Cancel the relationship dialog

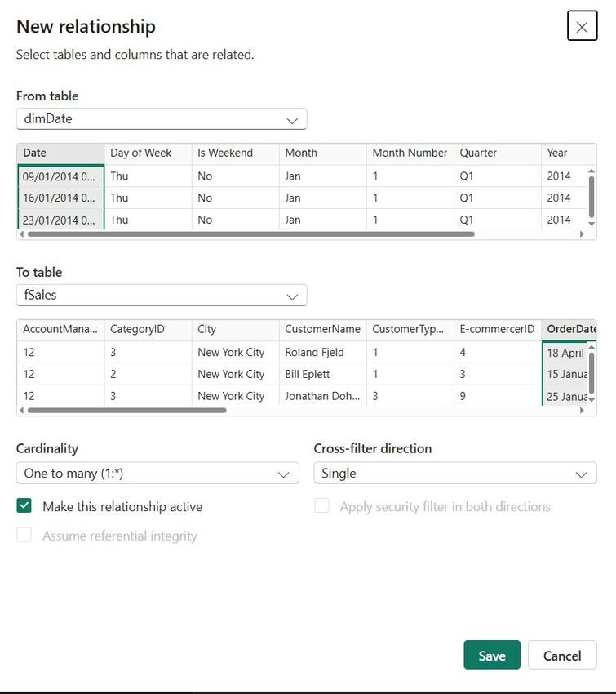(x=562, y=656)
